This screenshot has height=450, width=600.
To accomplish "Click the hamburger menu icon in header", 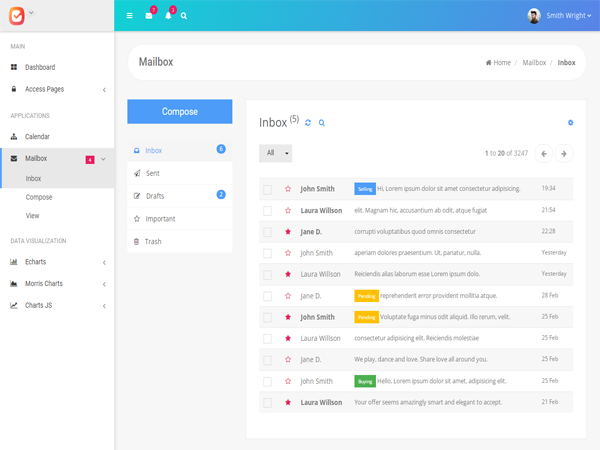I will [x=130, y=16].
